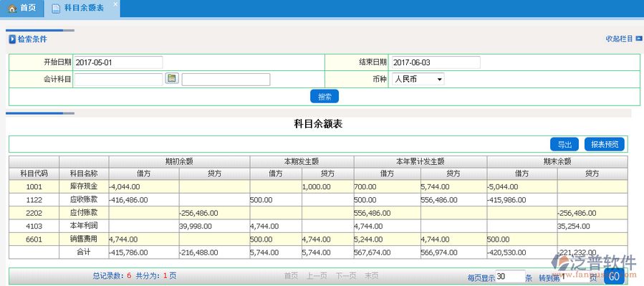Viewport: 644px width, 286px height.
Task: Focus the 会计科目 name input box
Action: [226, 80]
